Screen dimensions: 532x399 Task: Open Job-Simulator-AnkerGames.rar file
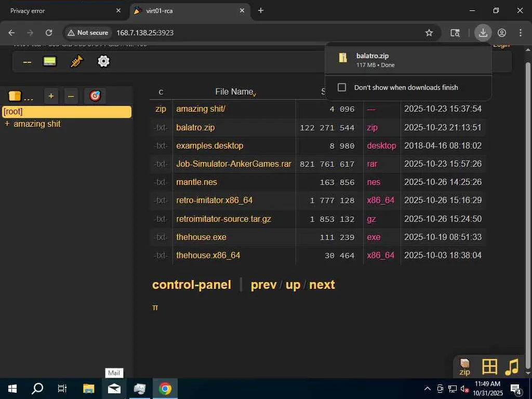coord(234,164)
